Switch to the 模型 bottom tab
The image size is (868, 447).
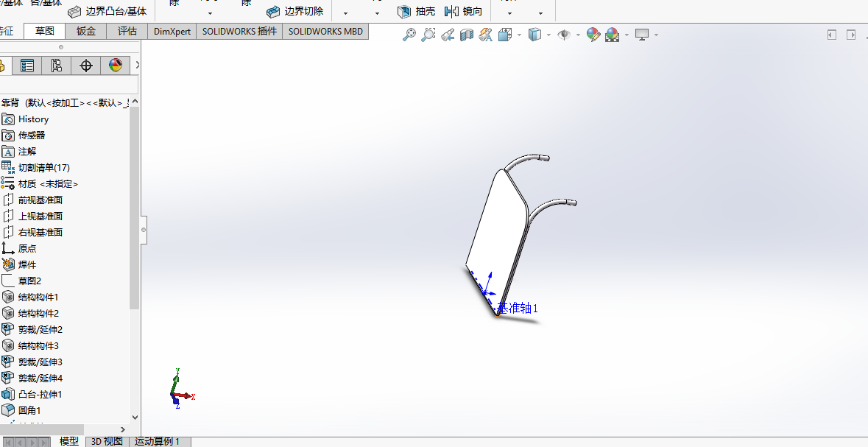tap(69, 441)
